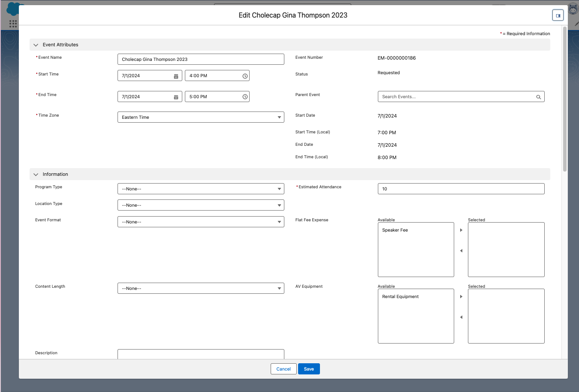The height and width of the screenshot is (392, 579).
Task: Open the Program Type dropdown
Action: click(x=200, y=189)
